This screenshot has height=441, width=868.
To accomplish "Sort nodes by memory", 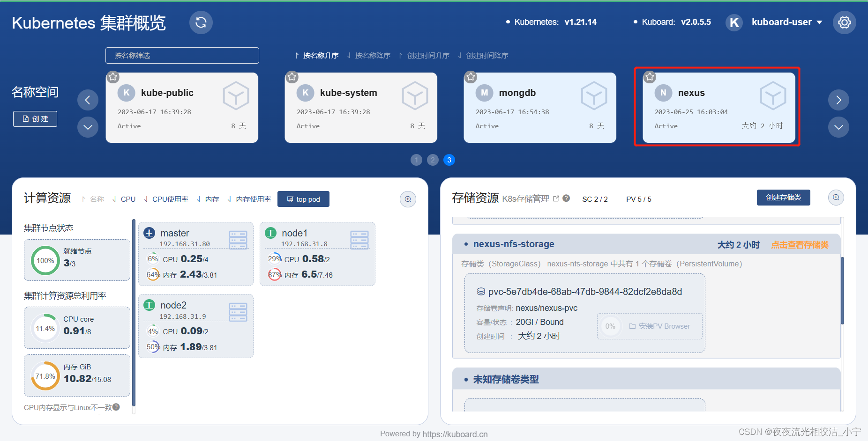I will tap(208, 199).
